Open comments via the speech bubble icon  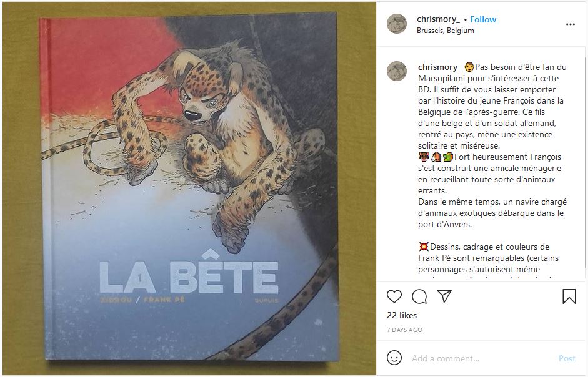click(x=419, y=296)
